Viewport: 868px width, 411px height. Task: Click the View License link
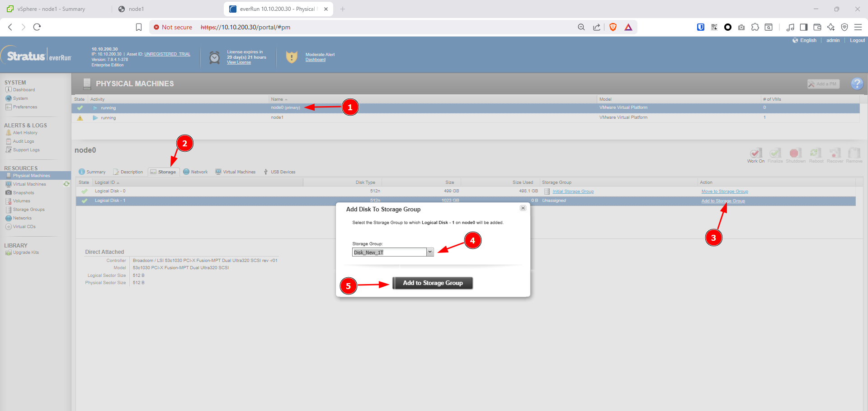coord(239,62)
